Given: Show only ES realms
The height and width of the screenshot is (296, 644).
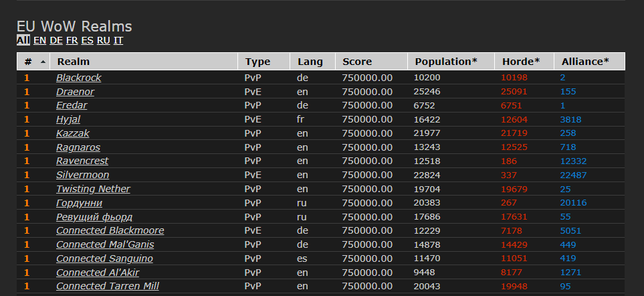Looking at the screenshot, I should click(87, 40).
